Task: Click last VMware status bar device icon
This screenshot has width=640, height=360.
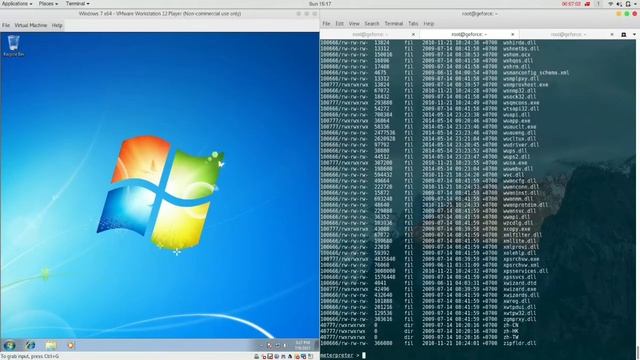Action: click(x=310, y=356)
